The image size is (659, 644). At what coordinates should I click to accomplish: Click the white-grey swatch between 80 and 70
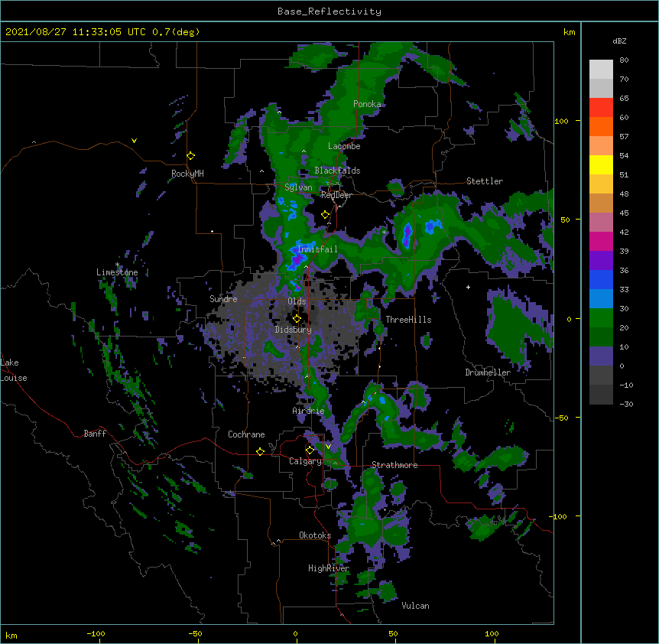pos(601,70)
